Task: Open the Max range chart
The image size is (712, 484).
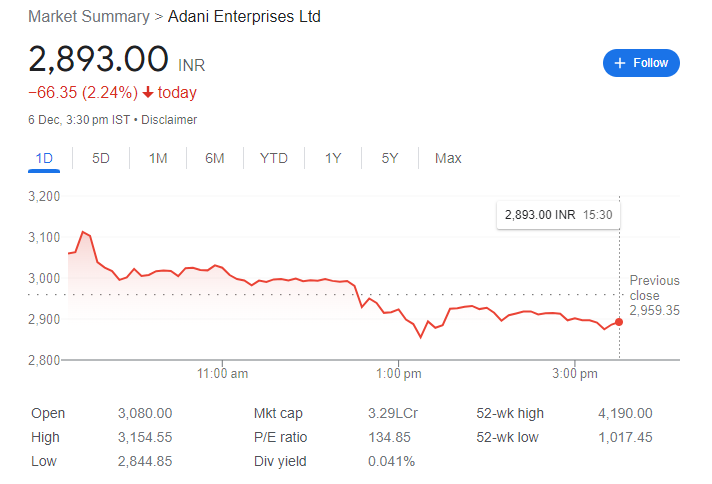Action: 448,158
